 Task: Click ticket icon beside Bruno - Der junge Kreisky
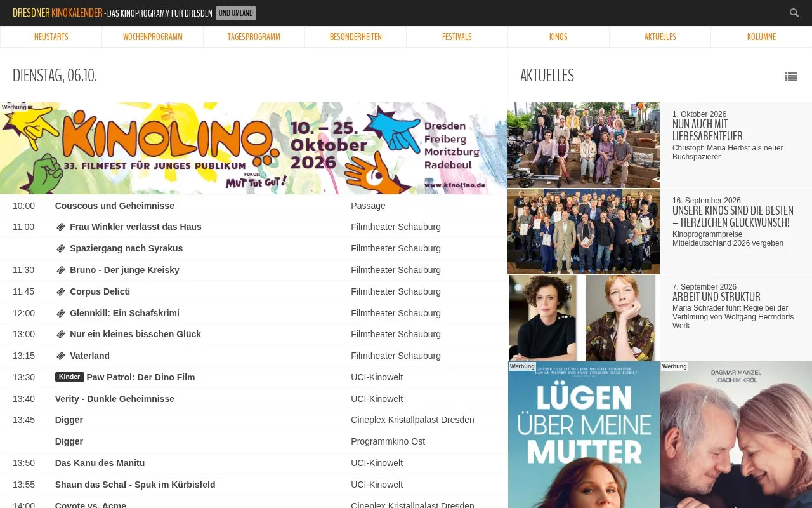click(x=61, y=270)
